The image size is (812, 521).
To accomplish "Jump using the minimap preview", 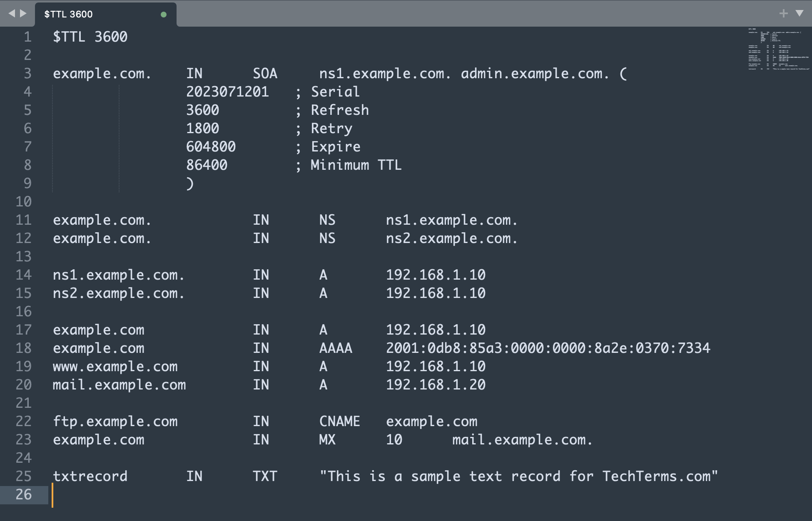I will point(778,49).
